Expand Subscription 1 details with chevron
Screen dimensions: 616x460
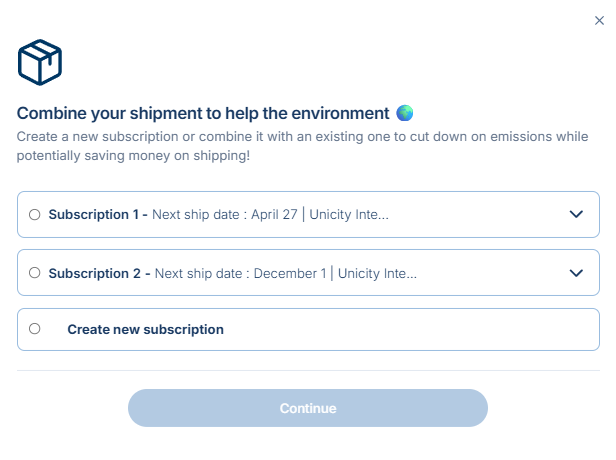(x=576, y=214)
